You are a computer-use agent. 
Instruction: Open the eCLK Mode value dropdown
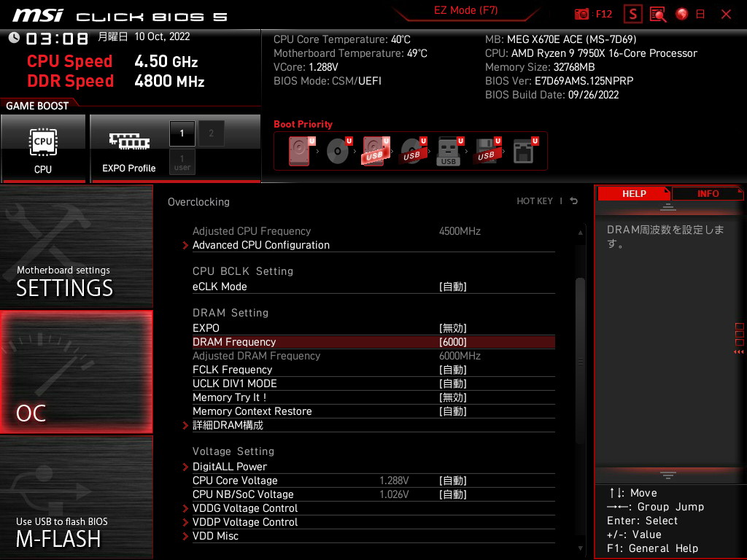(452, 287)
